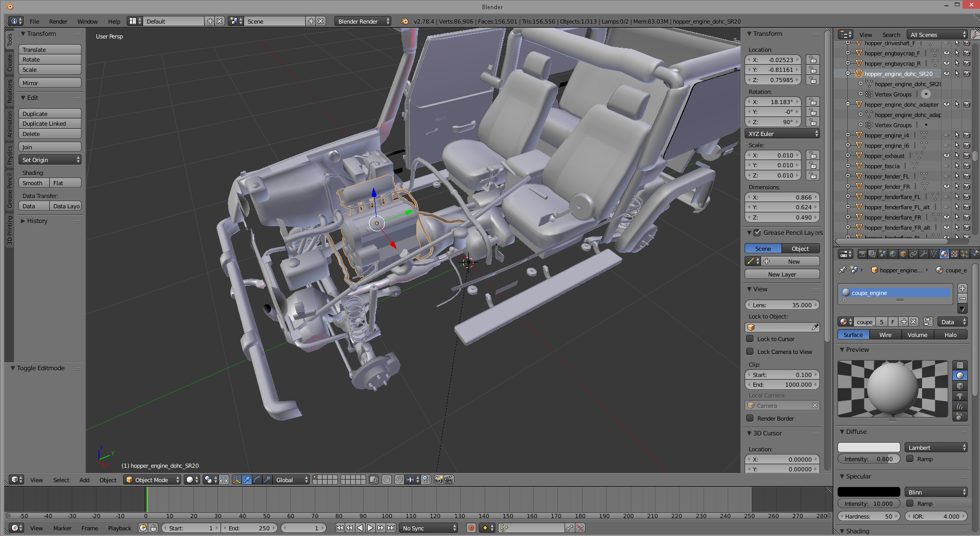980x536 pixels.
Task: Switch to the Wire material type tab
Action: click(x=885, y=335)
